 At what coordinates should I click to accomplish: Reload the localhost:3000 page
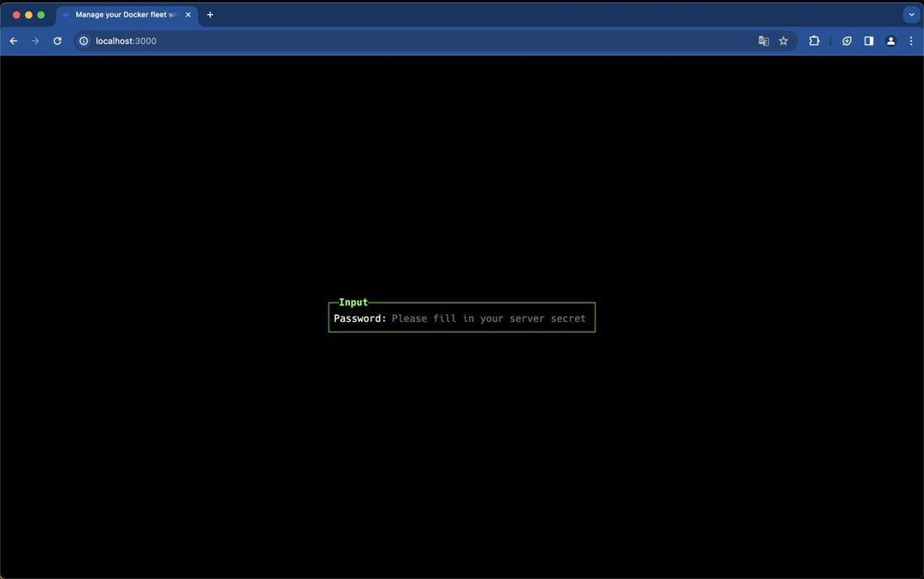57,41
